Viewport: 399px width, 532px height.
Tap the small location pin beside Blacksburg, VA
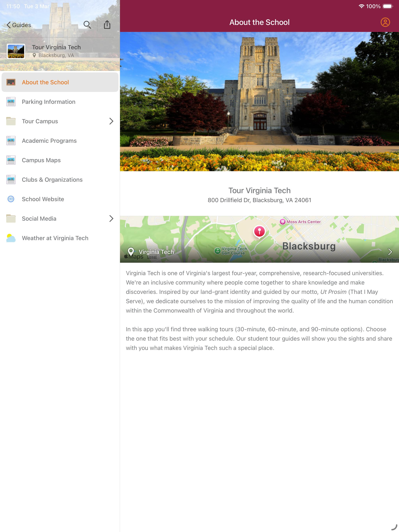(x=34, y=55)
